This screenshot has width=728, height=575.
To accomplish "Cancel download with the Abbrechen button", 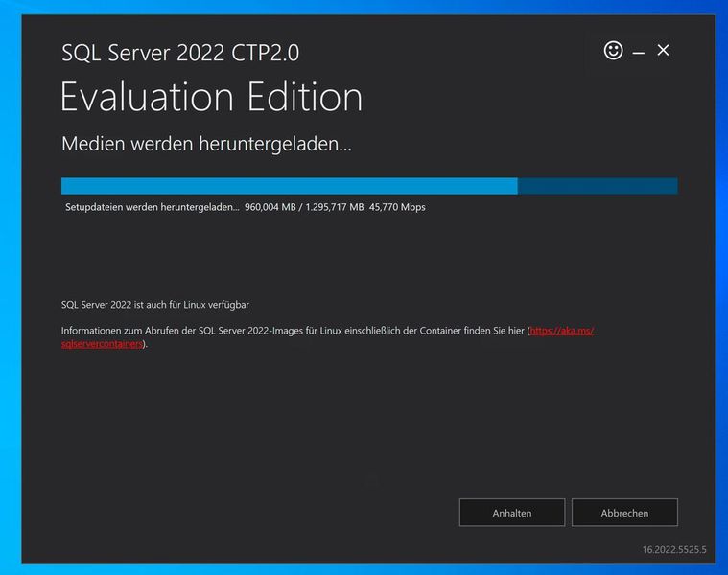I will pos(624,513).
